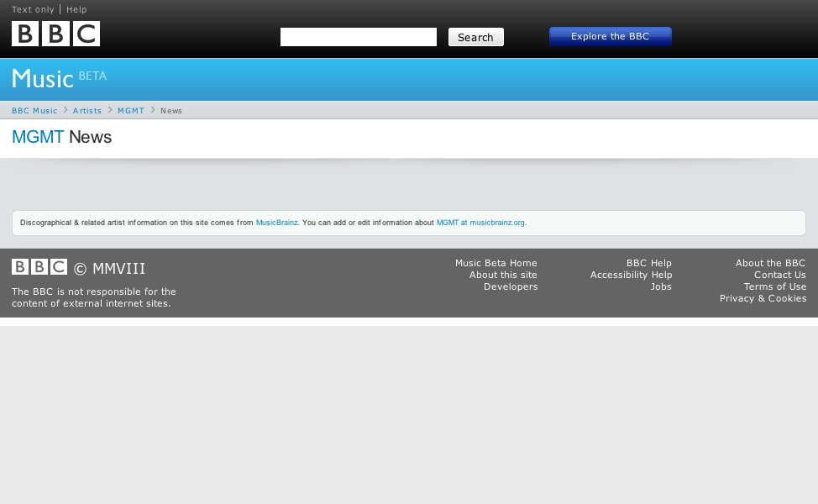Go to the Music BETA banner title

coord(59,78)
